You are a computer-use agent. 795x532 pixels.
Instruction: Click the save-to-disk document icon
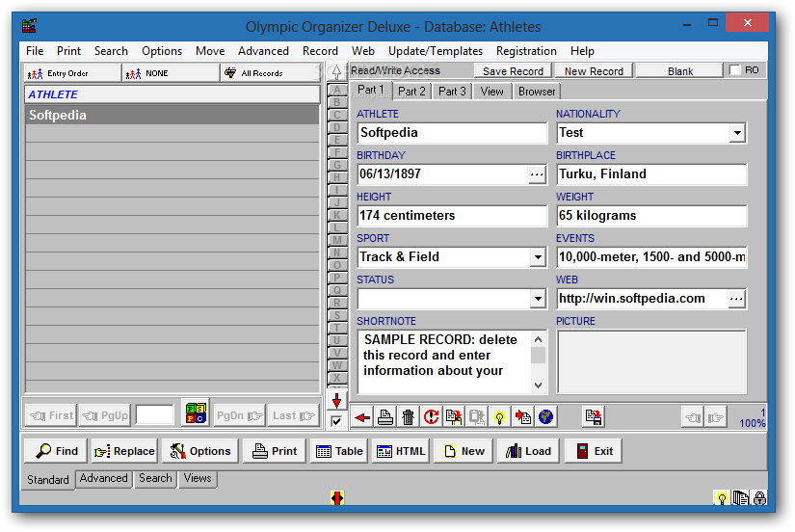(594, 417)
